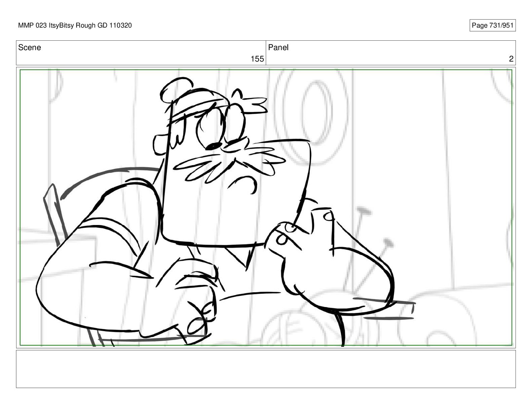Viewport: 532px width, 412px height.
Task: Click the panel number '2'
Action: [x=511, y=59]
